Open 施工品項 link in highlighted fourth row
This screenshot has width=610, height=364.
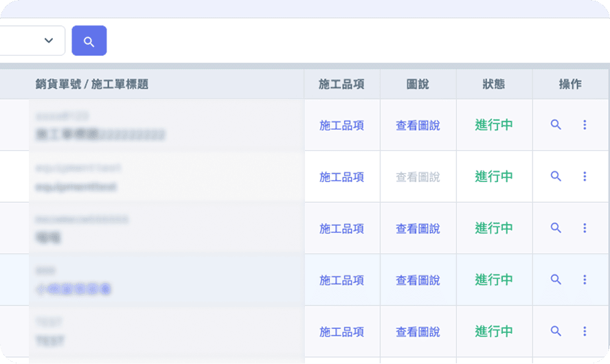341,280
